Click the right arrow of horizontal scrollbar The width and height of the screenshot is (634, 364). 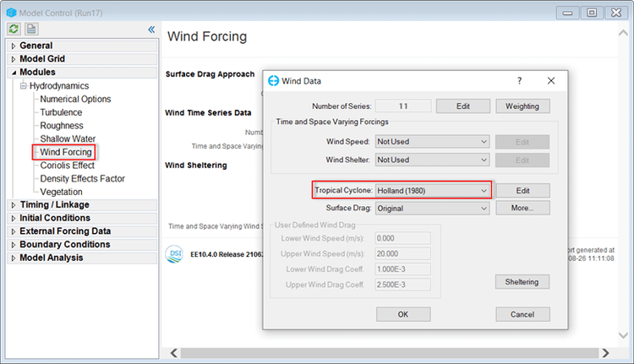click(606, 353)
